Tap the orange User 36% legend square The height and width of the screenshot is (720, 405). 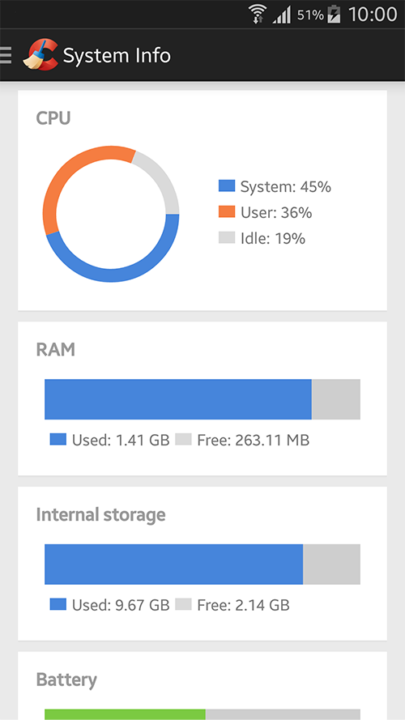[x=226, y=212]
